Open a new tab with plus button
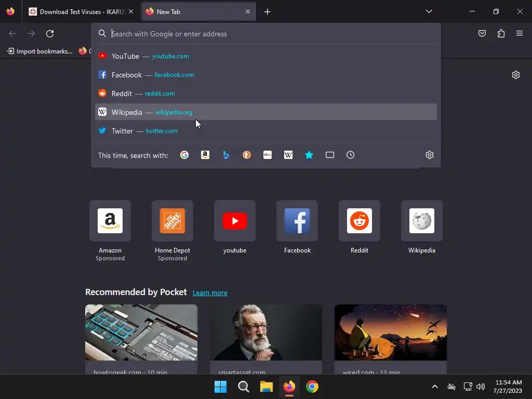This screenshot has width=532, height=399. click(x=268, y=12)
